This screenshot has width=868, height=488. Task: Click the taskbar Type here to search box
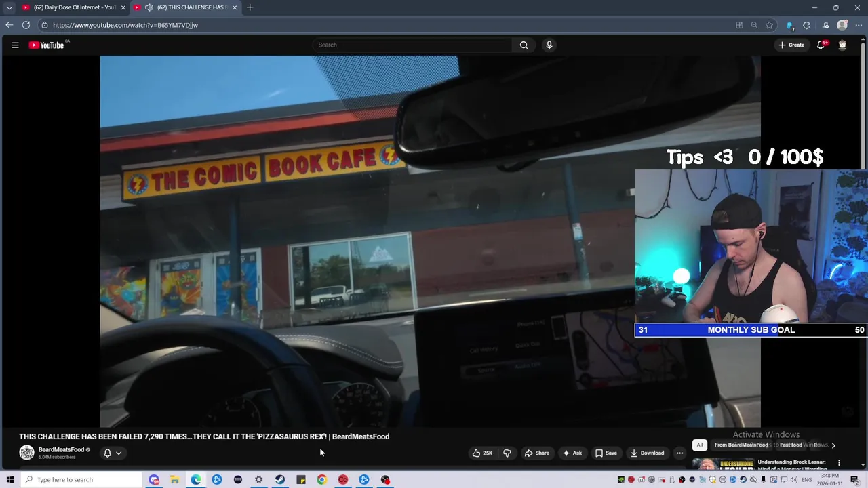point(81,480)
